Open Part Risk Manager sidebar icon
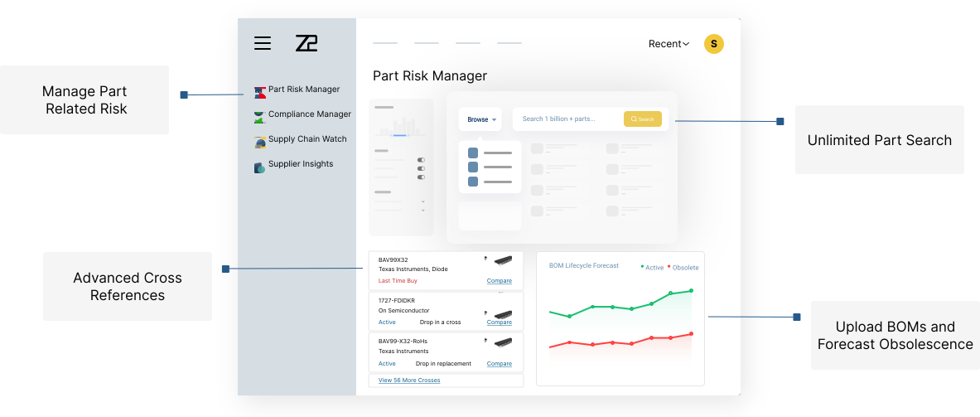 point(261,93)
